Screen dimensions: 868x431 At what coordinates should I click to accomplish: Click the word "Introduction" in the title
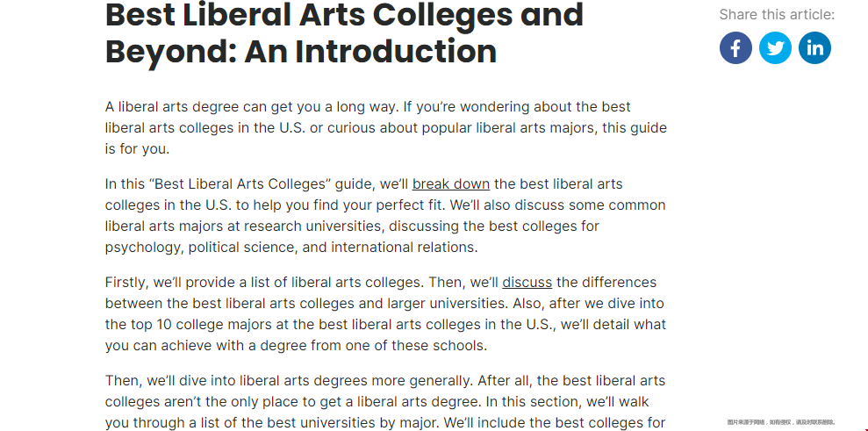[370, 51]
